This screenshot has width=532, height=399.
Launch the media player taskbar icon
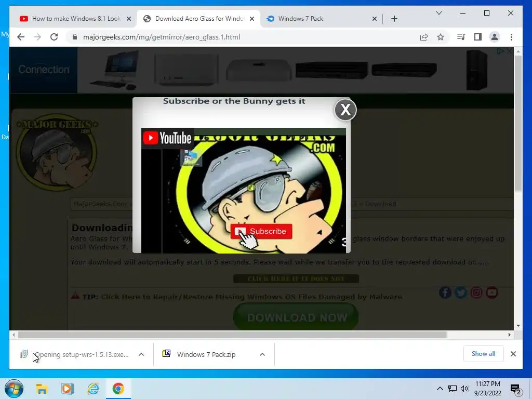[x=67, y=389]
